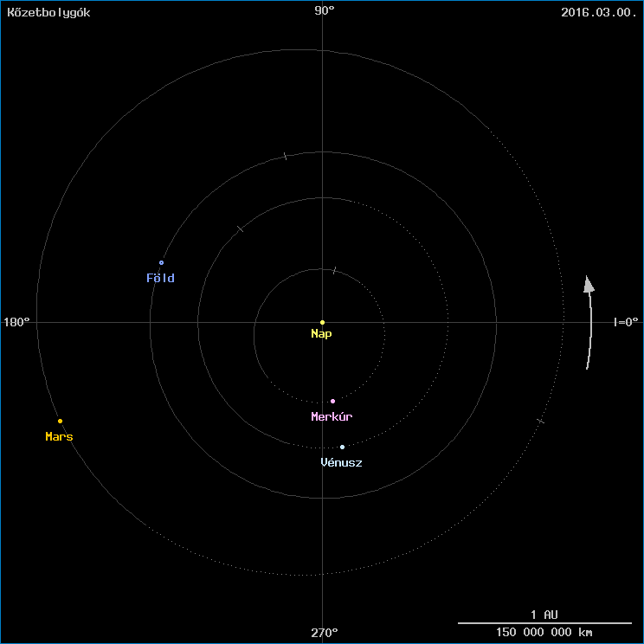Click the 'Merkúr' text label
This screenshot has height=644, width=644.
tap(332, 416)
